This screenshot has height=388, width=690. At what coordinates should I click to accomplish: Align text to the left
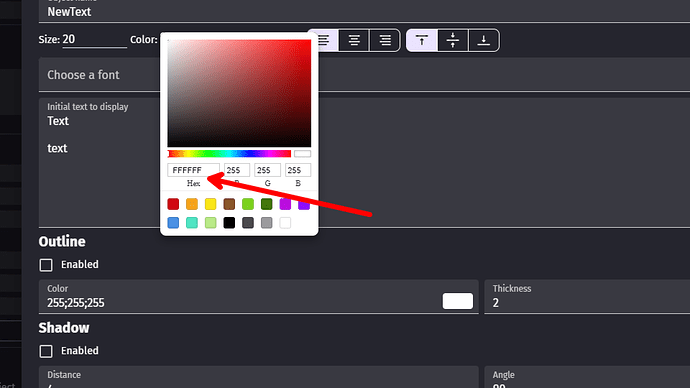pyautogui.click(x=323, y=40)
